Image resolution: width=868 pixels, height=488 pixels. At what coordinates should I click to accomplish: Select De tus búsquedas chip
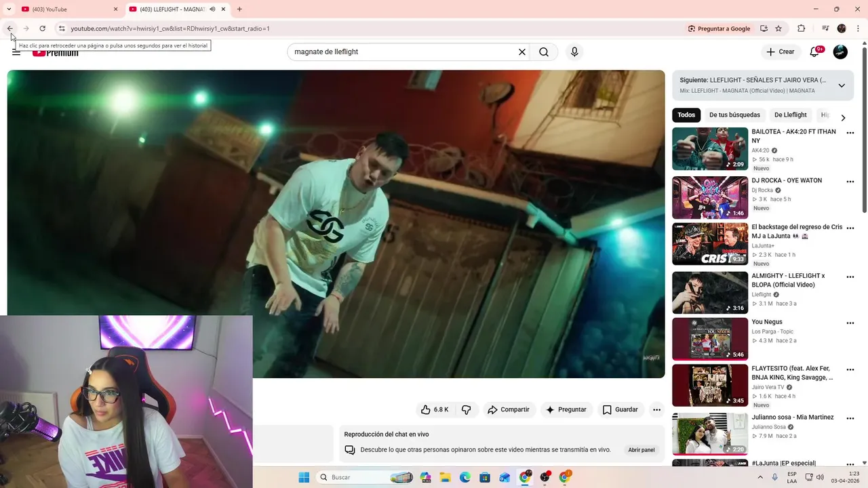(734, 115)
